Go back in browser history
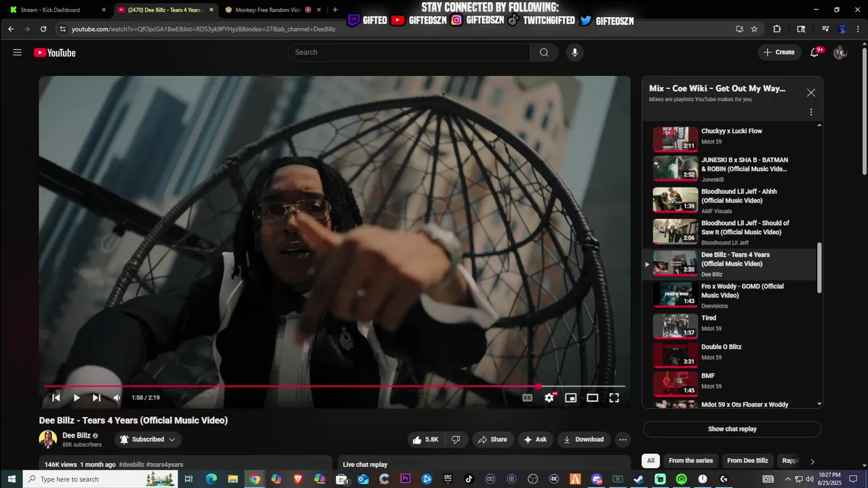 (x=11, y=29)
